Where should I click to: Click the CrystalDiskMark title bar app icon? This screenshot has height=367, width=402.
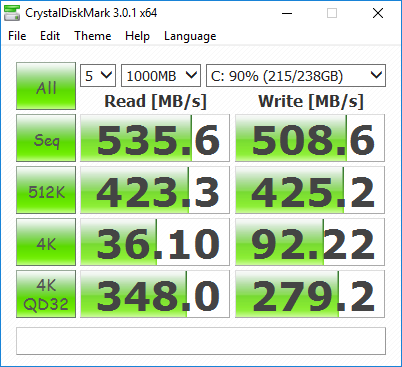12,13
